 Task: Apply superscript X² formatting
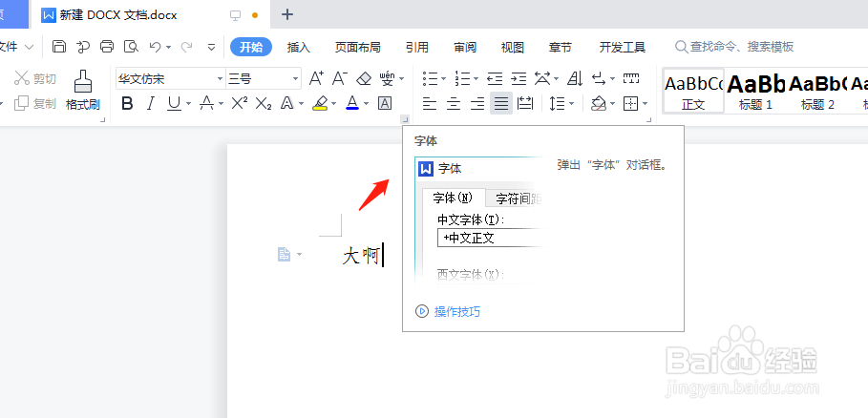239,103
